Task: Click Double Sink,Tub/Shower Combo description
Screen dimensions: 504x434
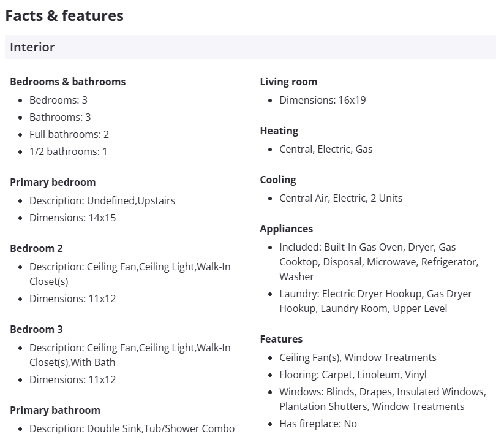Action: pyautogui.click(x=132, y=428)
